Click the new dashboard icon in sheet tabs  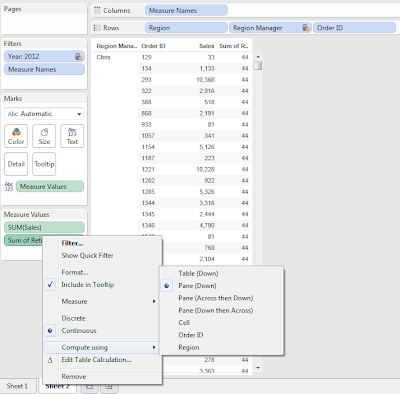[109, 387]
